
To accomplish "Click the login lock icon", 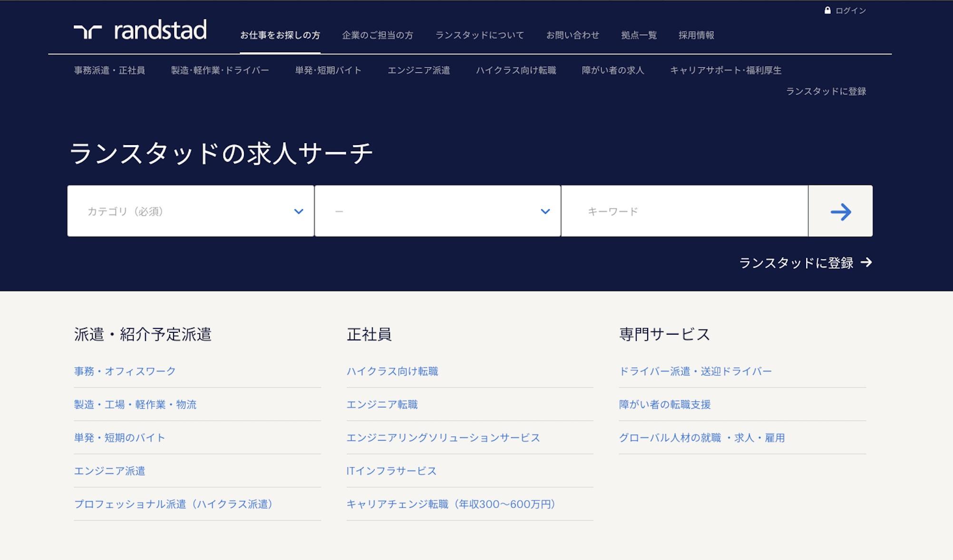I will tap(827, 10).
